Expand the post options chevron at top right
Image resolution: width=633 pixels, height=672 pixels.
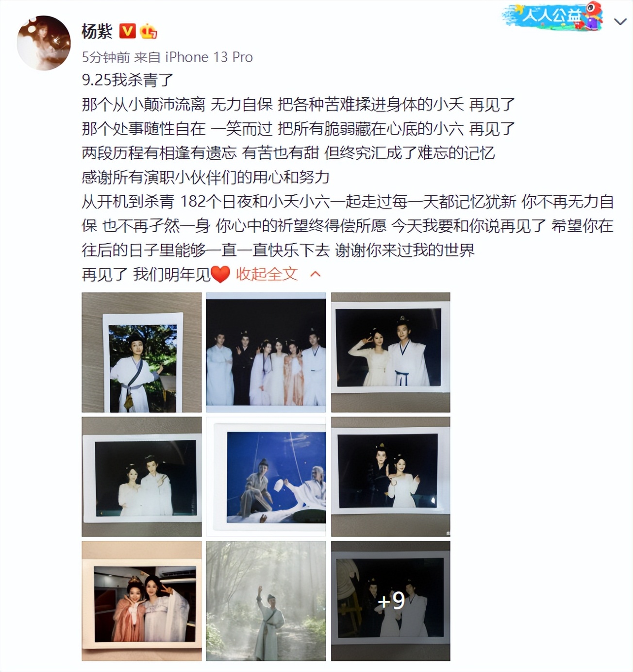[620, 21]
